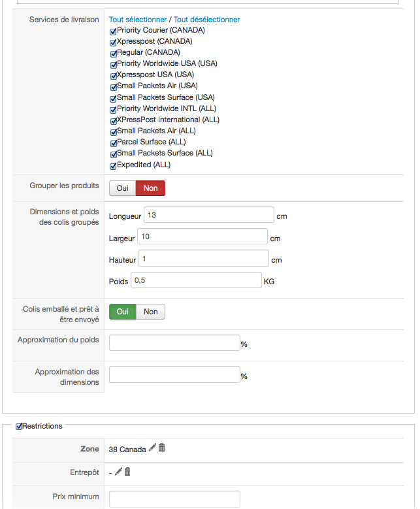Toggle the Restrictions section checkbox
The width and height of the screenshot is (420, 509).
pyautogui.click(x=19, y=426)
